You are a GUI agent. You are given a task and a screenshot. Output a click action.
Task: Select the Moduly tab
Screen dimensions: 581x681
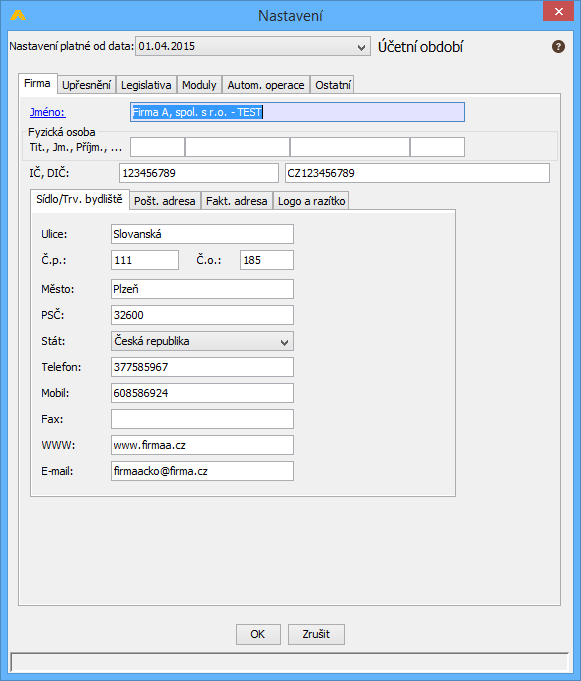tap(199, 85)
